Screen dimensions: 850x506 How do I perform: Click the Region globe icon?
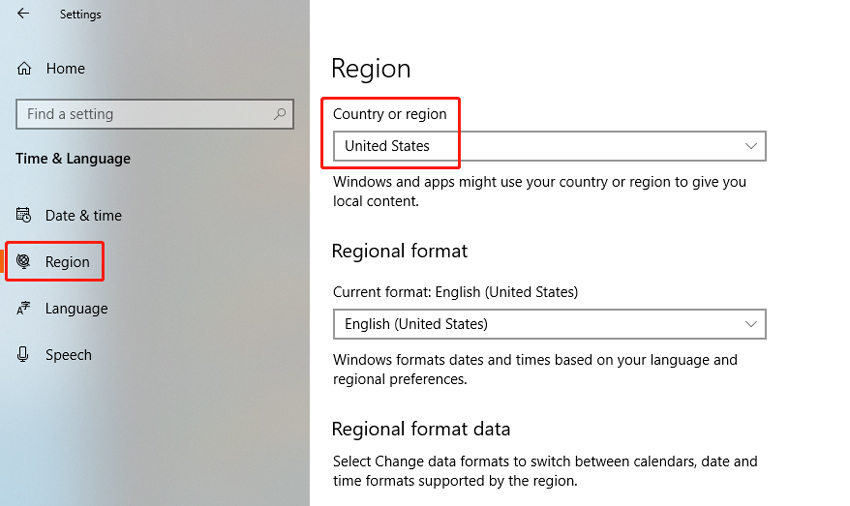[23, 261]
